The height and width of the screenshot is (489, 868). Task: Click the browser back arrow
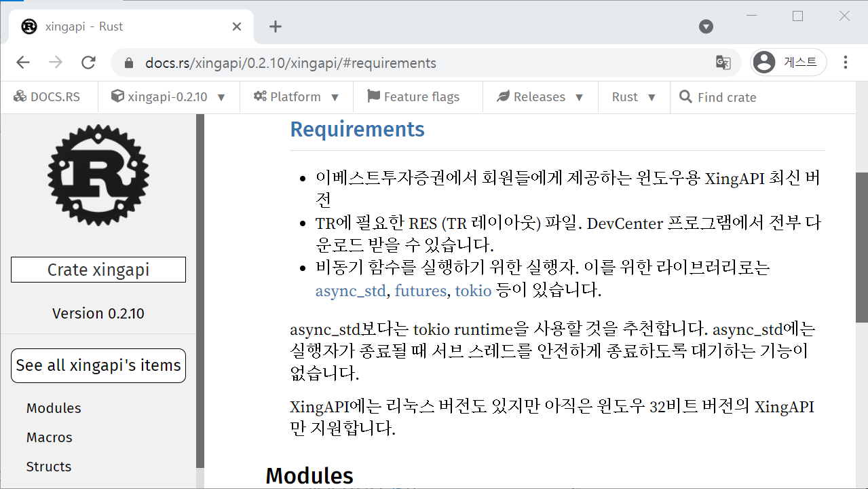point(23,63)
